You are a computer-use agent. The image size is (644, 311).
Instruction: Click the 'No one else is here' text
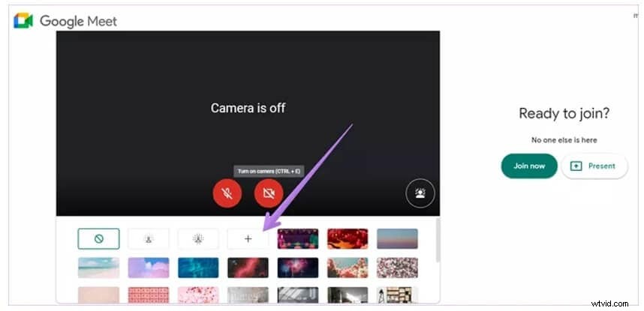pos(564,140)
